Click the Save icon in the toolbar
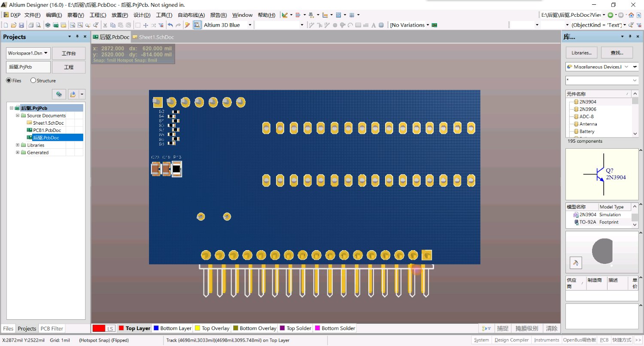The width and height of the screenshot is (644, 346). tap(21, 25)
